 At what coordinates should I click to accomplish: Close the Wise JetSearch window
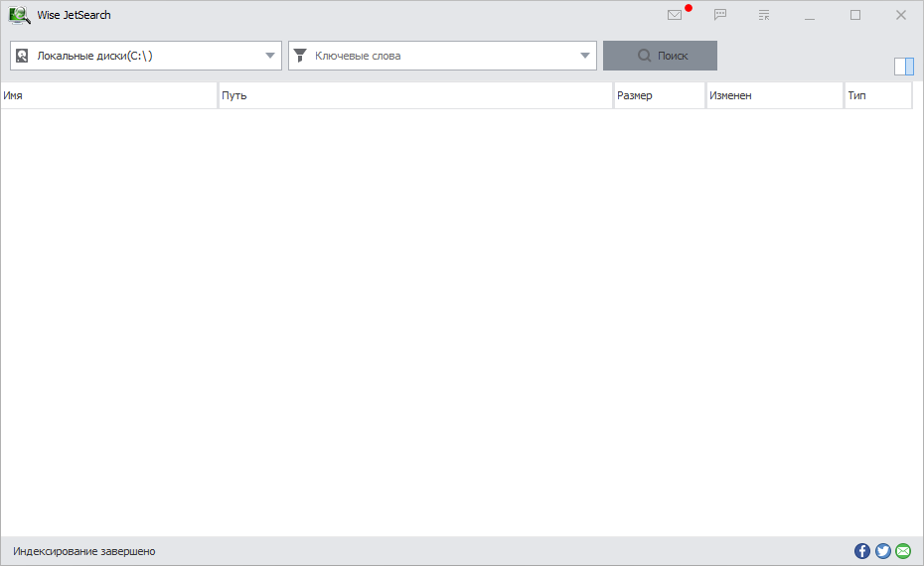pyautogui.click(x=901, y=15)
